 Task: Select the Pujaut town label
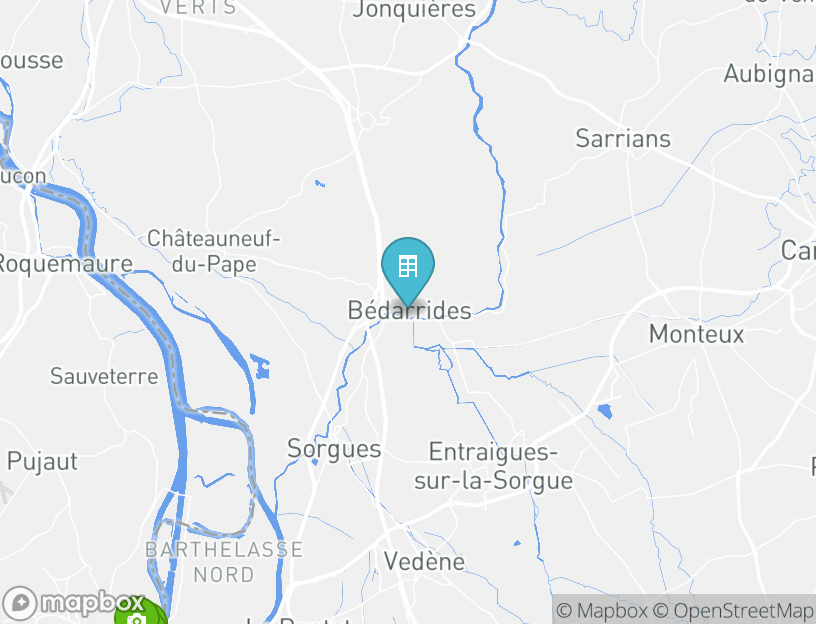click(x=42, y=462)
